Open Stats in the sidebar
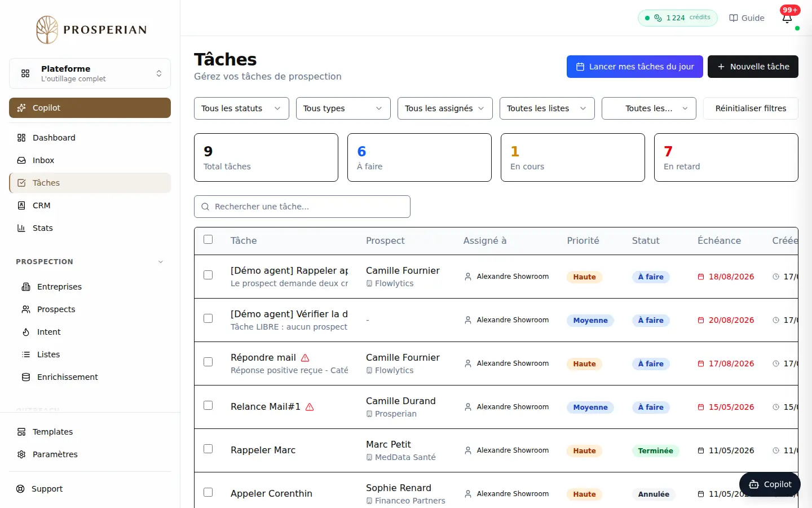Viewport: 812px width, 508px height. point(90,228)
